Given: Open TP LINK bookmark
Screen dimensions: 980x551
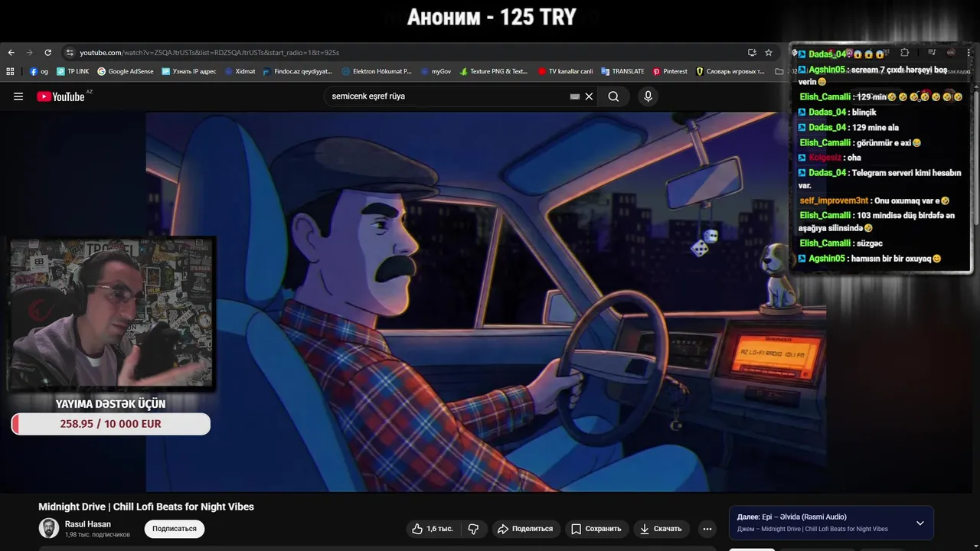Looking at the screenshot, I should (x=73, y=71).
